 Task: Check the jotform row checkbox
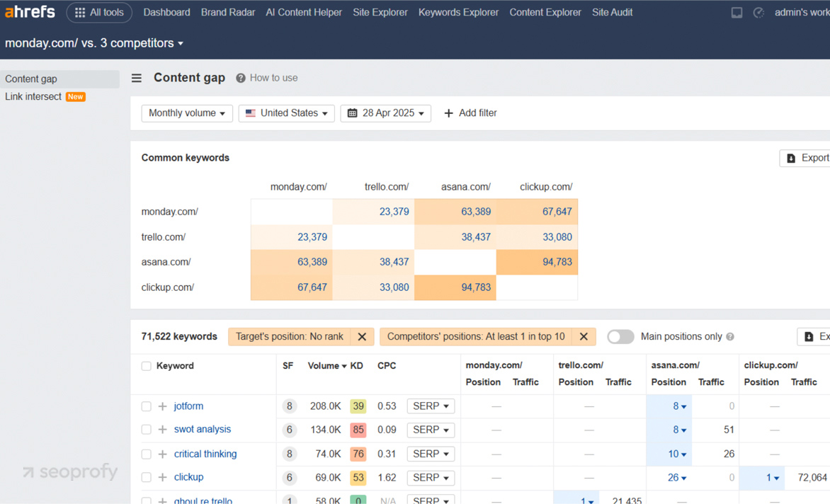(x=146, y=406)
